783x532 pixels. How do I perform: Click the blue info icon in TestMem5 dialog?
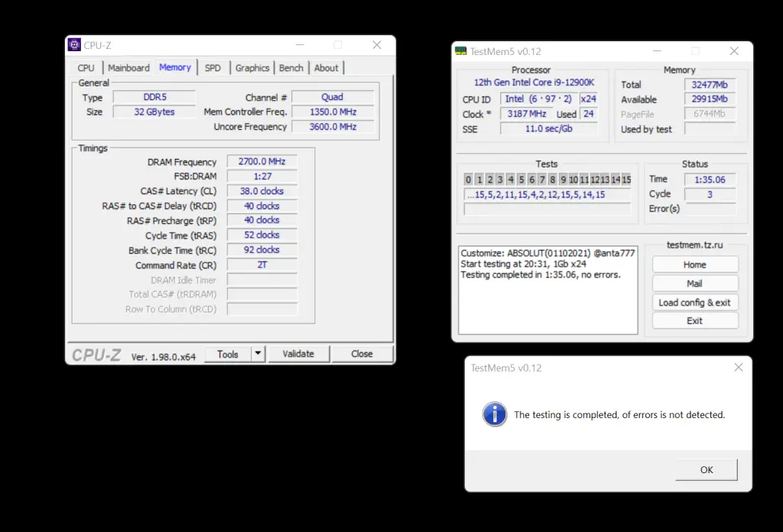coord(495,414)
